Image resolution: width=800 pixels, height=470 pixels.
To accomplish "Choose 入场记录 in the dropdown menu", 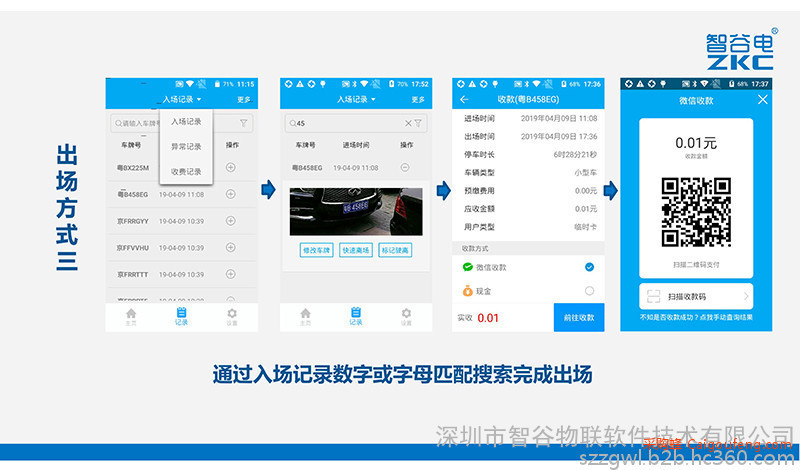I will point(186,121).
